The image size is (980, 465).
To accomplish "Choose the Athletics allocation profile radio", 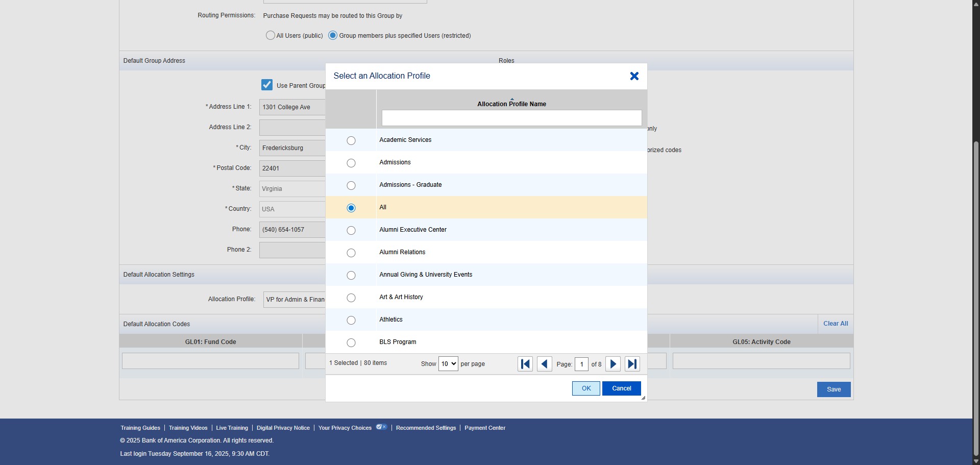I will click(x=351, y=320).
